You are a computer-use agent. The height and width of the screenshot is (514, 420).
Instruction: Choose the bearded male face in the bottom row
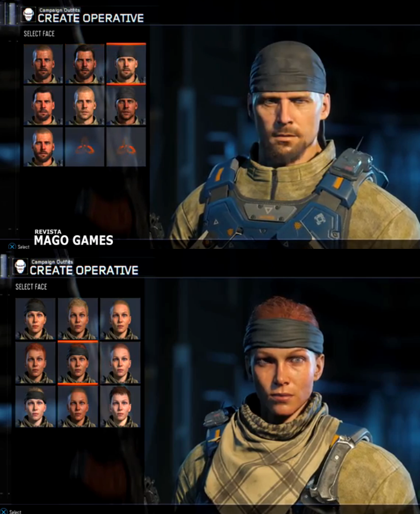[x=43, y=147]
